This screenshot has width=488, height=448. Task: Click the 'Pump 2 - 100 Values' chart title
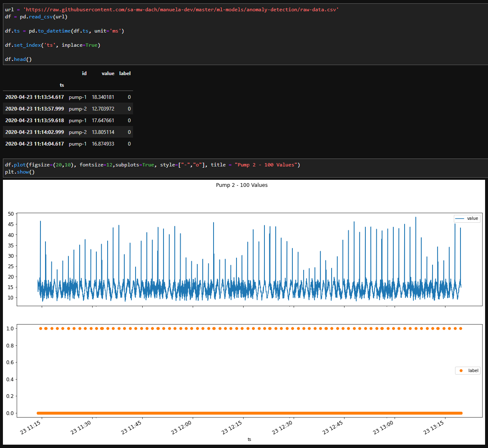(242, 185)
